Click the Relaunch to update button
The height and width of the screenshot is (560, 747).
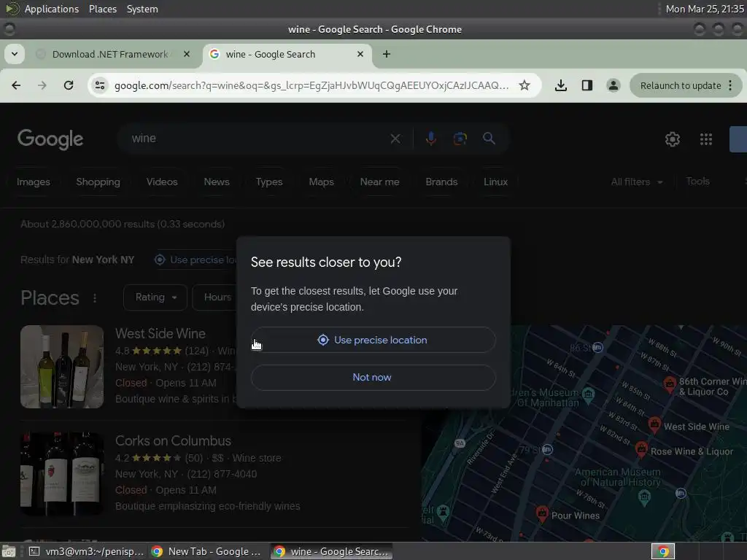point(681,86)
